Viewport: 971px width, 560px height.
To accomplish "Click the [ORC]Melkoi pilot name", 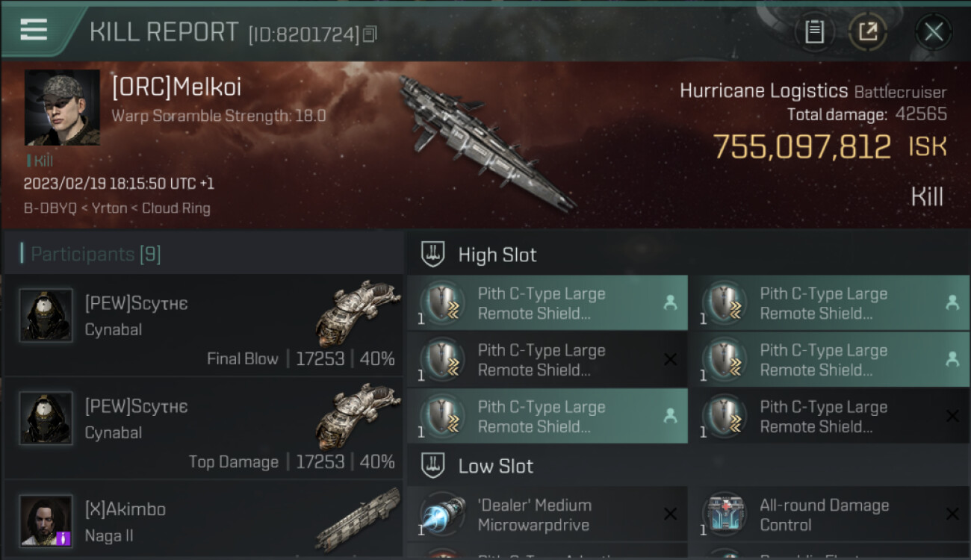I will [x=176, y=87].
